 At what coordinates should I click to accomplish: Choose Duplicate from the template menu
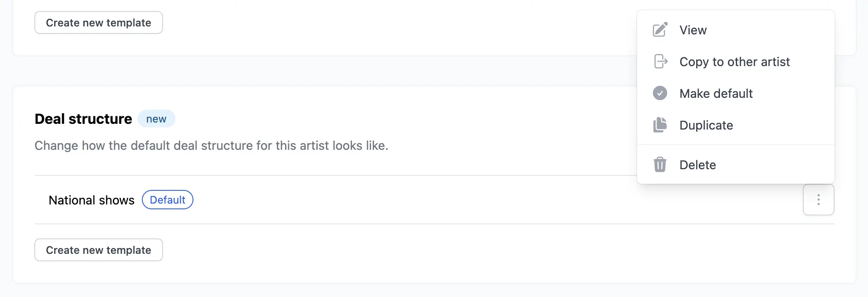pos(706,125)
